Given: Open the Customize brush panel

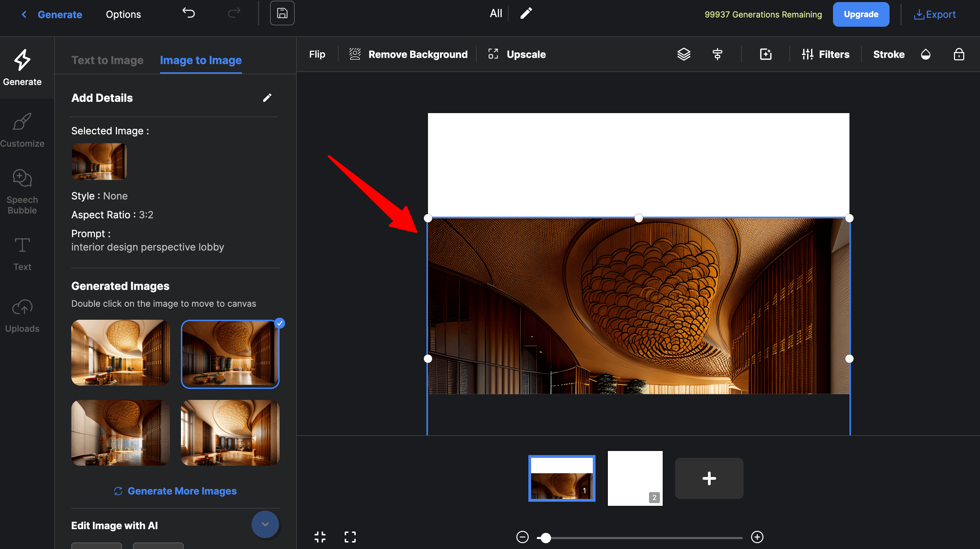Looking at the screenshot, I should [23, 130].
